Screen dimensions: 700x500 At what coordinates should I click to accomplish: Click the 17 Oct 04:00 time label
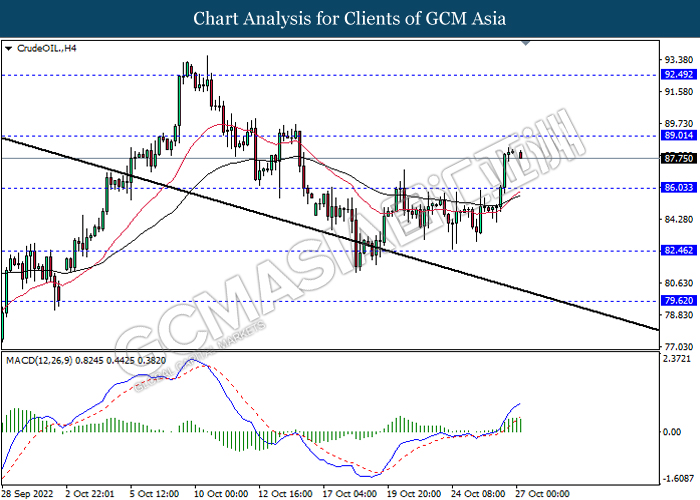350,494
